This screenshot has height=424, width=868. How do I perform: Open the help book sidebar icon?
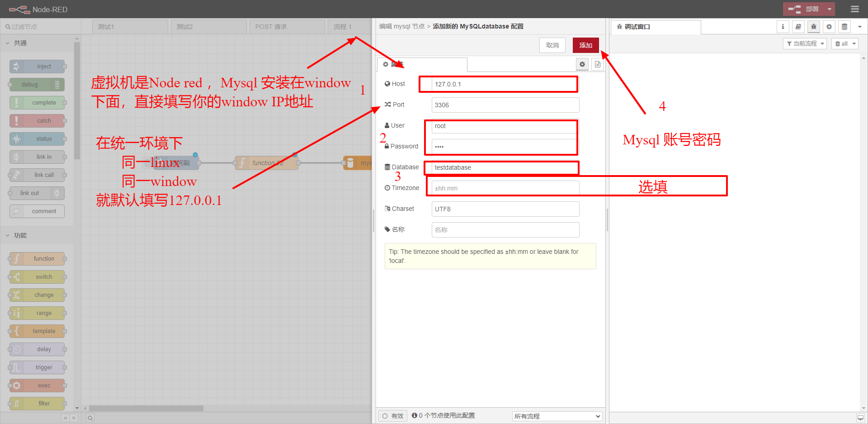798,27
